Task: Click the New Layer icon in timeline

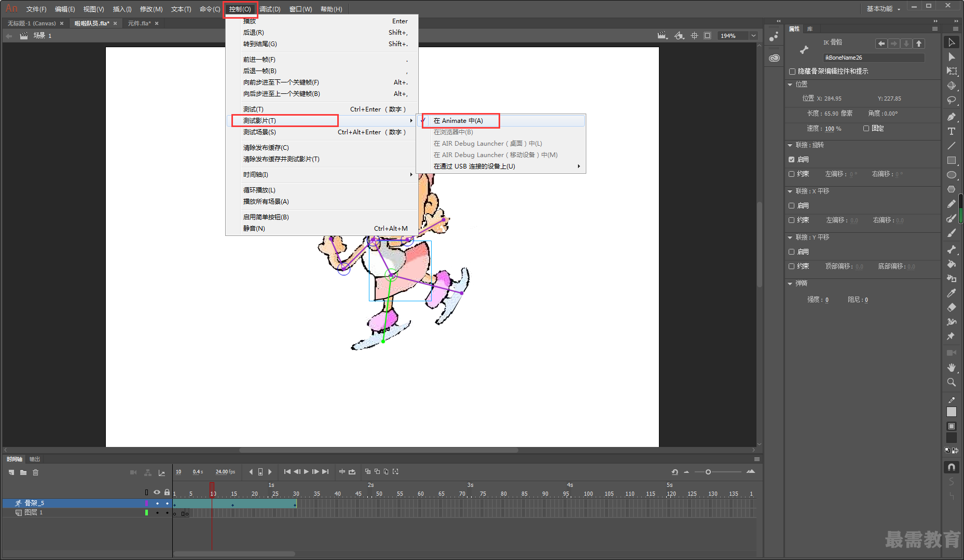Action: tap(11, 472)
